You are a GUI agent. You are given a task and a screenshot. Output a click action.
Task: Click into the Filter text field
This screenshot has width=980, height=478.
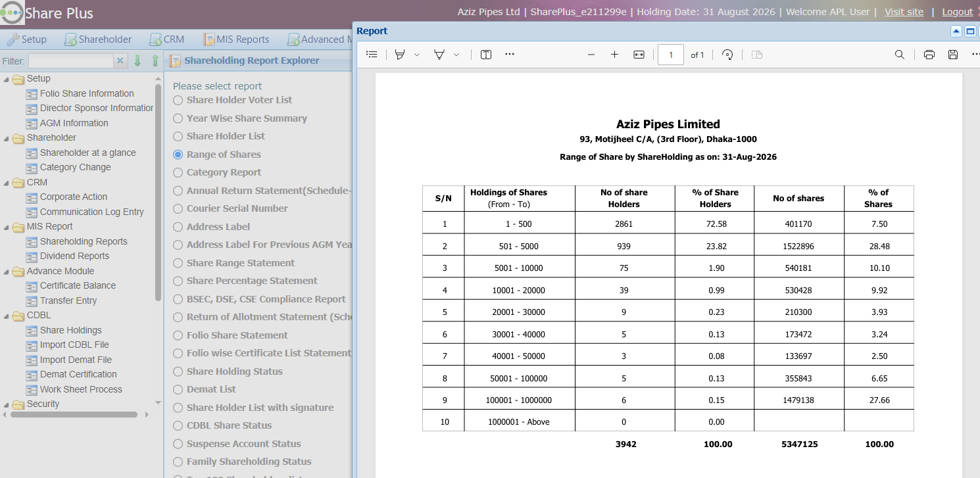click(x=71, y=60)
